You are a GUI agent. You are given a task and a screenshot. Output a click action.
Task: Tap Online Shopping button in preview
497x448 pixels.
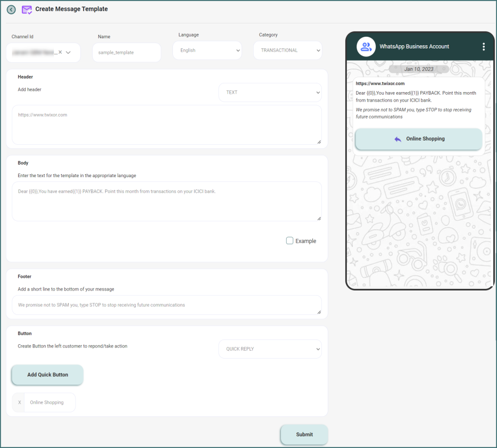click(419, 139)
